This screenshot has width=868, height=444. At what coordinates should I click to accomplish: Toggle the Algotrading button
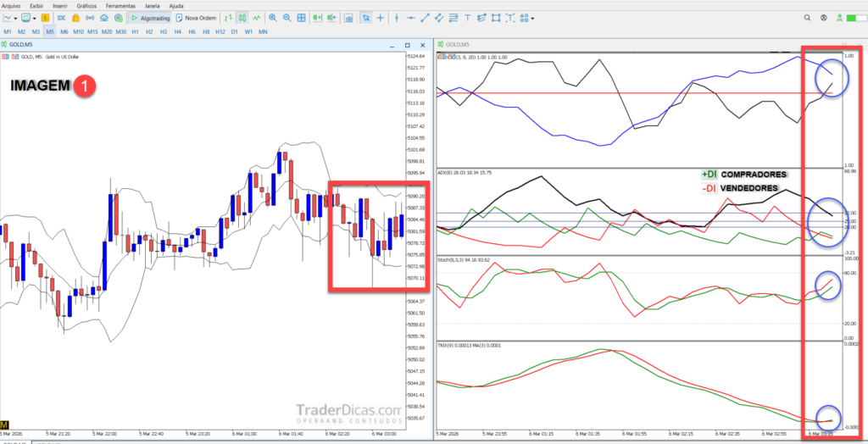click(149, 18)
